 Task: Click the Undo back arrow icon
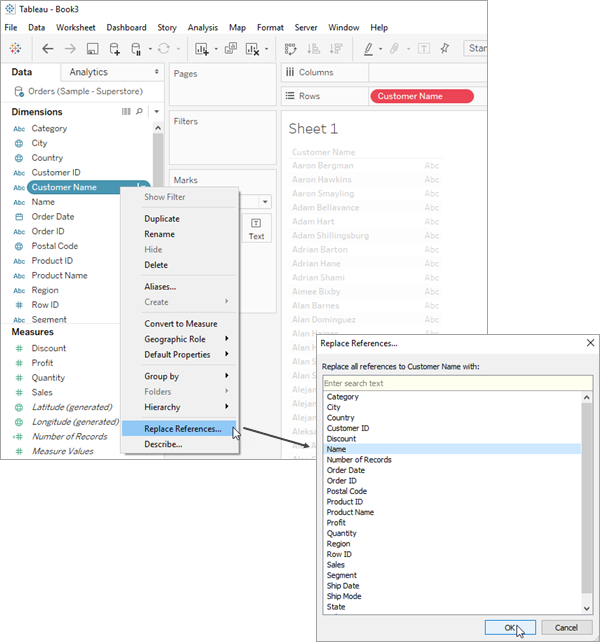[x=48, y=49]
